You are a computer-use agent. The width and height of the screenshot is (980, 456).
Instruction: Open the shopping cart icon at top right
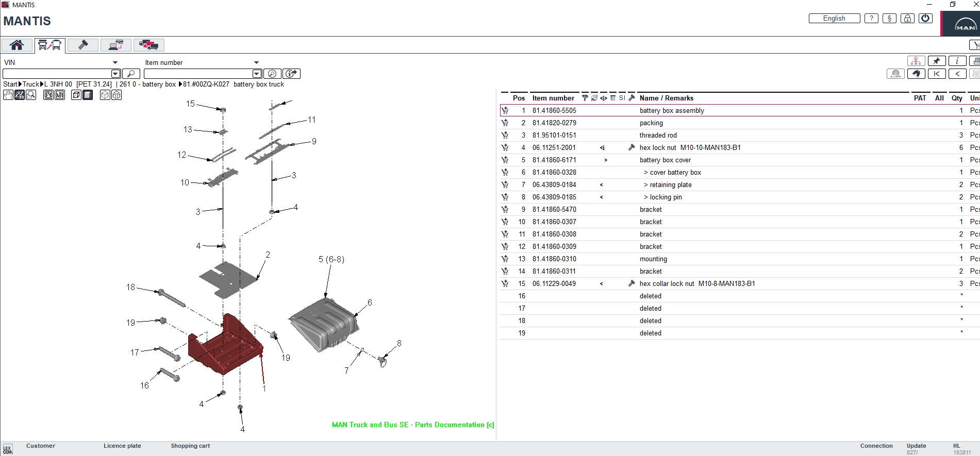pos(975,45)
